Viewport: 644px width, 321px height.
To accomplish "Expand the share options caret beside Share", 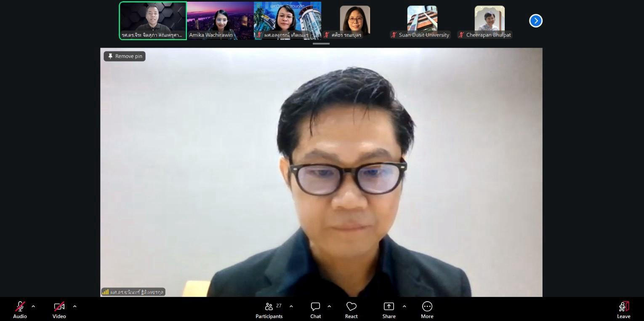I will [x=404, y=306].
